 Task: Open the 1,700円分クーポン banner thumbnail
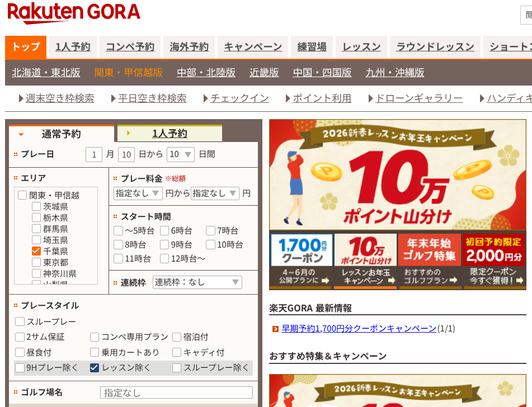click(x=302, y=260)
